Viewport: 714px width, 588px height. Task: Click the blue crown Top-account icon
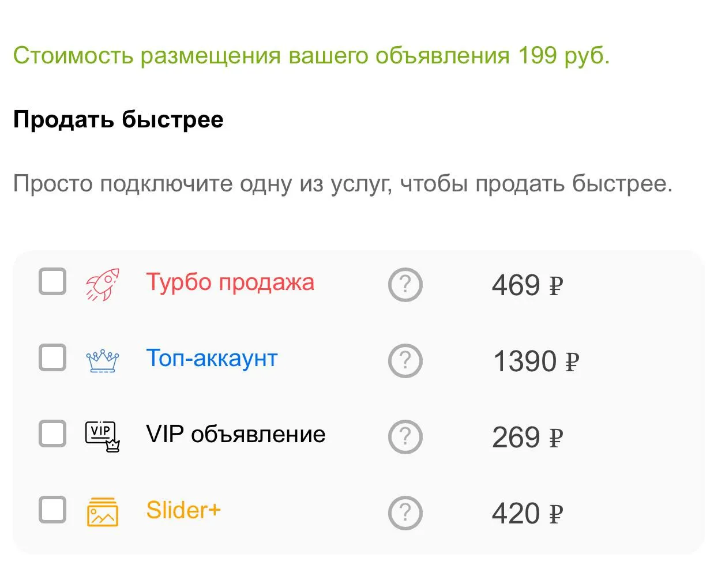tap(103, 361)
